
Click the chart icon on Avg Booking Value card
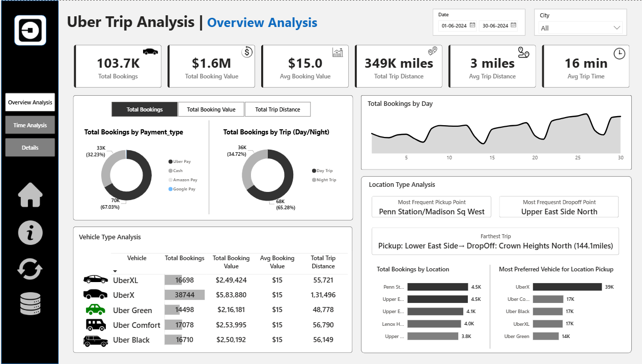pos(338,52)
